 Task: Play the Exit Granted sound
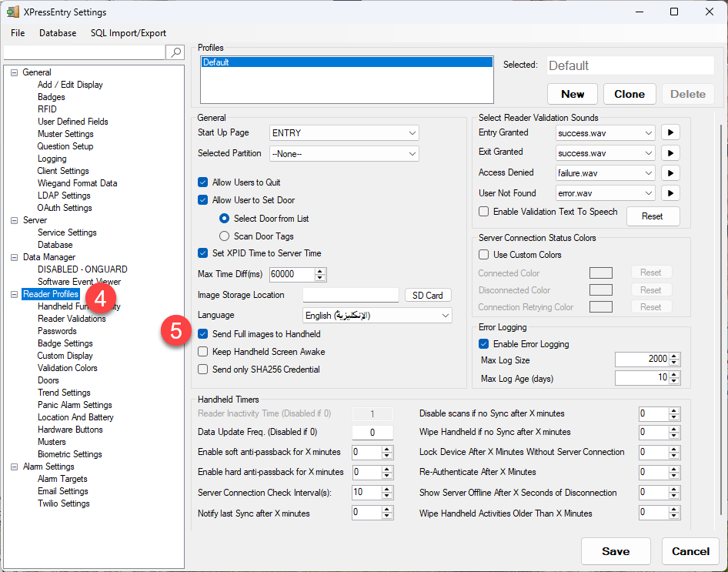(670, 152)
